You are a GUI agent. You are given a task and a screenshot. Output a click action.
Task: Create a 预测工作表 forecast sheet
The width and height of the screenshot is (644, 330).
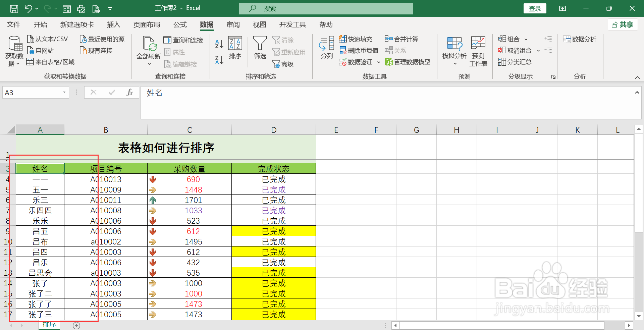(478, 50)
